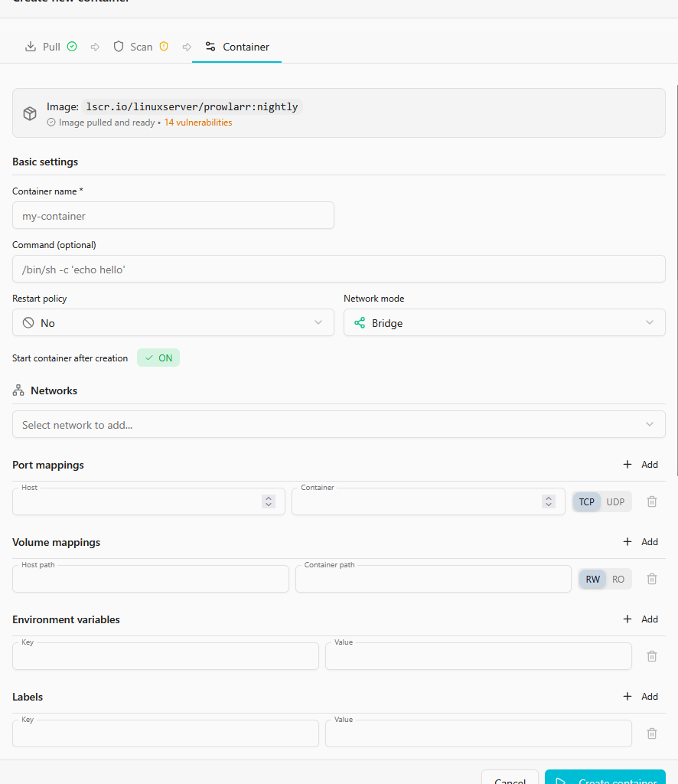Screen dimensions: 678x784
Task: Click the package icon beside Image name
Action: [x=30, y=113]
